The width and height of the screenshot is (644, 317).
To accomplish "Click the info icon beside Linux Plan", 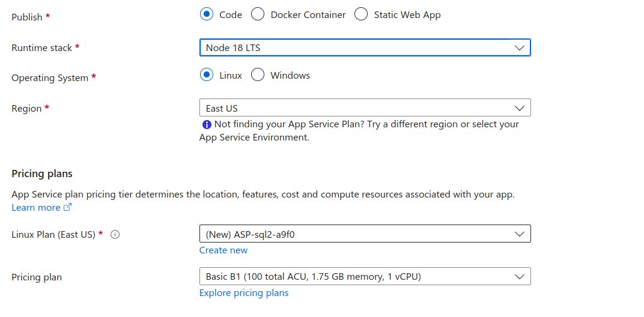I will pos(115,235).
